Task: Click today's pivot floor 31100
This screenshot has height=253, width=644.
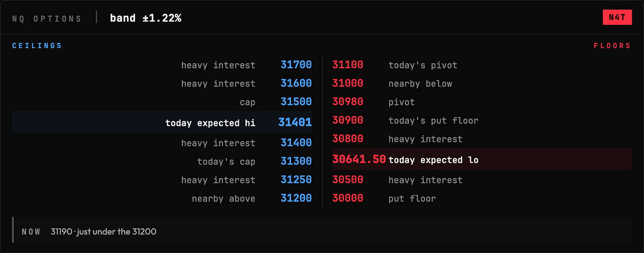Action: [482, 65]
